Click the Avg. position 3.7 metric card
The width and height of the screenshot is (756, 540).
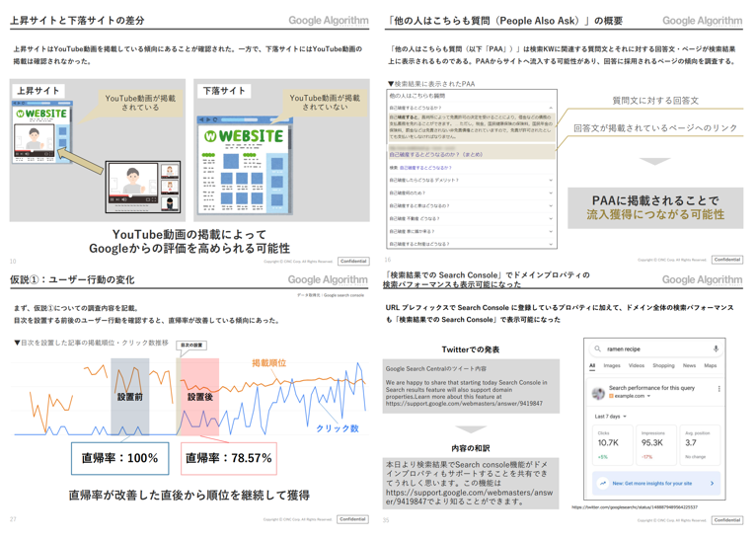coord(700,444)
